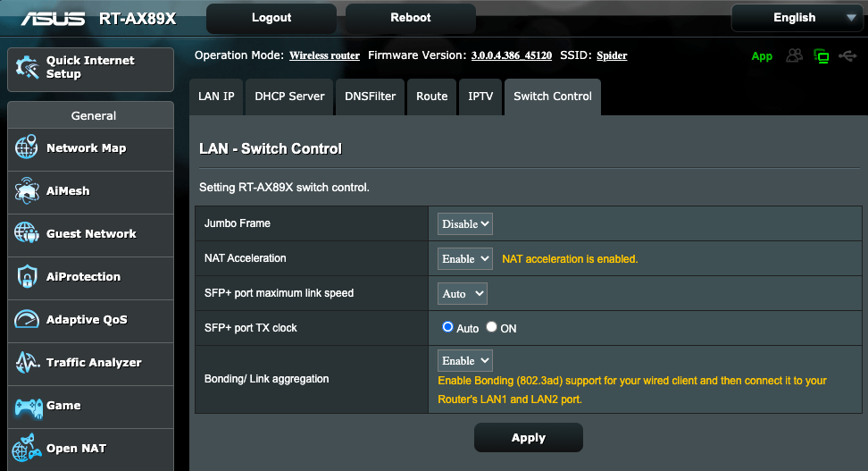Click the Game controller icon
Screen dimensions: 868x471
point(29,407)
